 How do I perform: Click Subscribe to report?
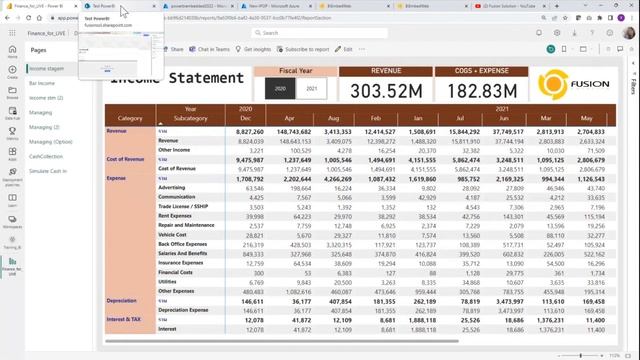(x=303, y=49)
